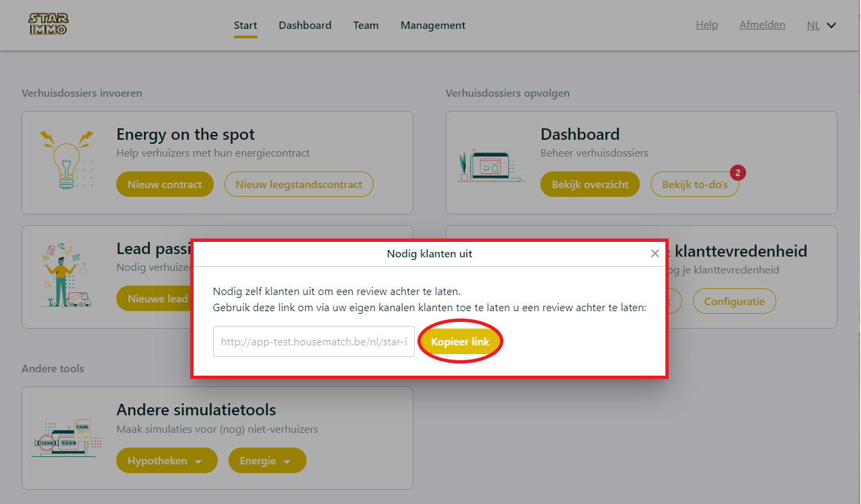Viewport: 861px width, 504px height.
Task: Click the Kopieer link button
Action: [460, 342]
